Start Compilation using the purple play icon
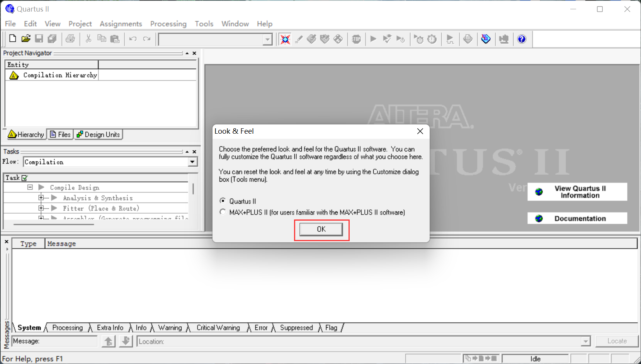641x364 pixels. [x=372, y=39]
